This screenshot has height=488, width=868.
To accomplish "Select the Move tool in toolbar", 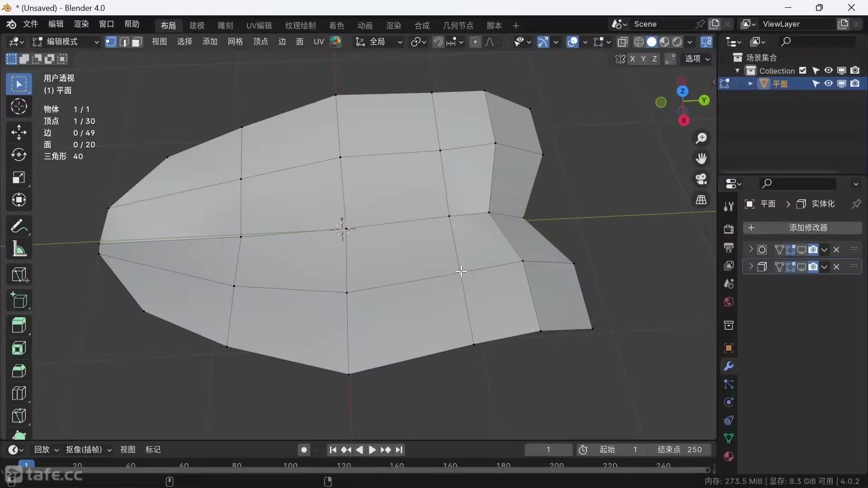I will pyautogui.click(x=19, y=132).
